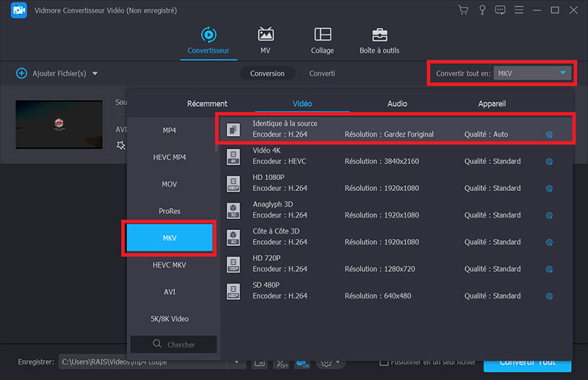Choose the Anaglyph 3D preset
The image size is (588, 380).
coord(396,209)
